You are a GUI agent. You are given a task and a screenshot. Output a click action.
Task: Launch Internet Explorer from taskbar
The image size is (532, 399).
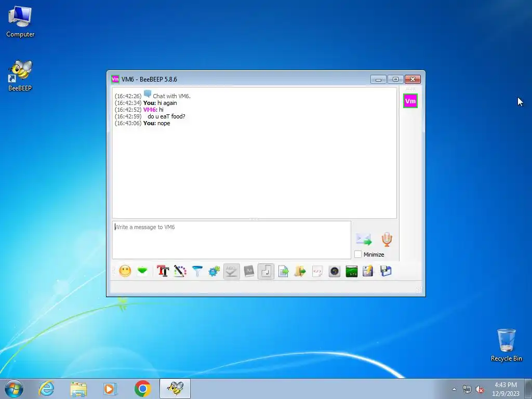pyautogui.click(x=46, y=389)
